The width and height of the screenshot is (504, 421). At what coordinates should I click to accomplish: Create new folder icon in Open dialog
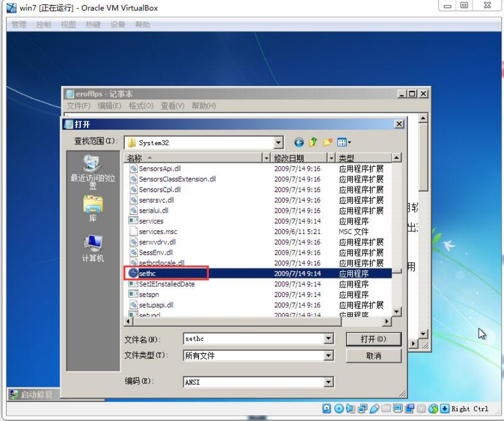(x=328, y=142)
